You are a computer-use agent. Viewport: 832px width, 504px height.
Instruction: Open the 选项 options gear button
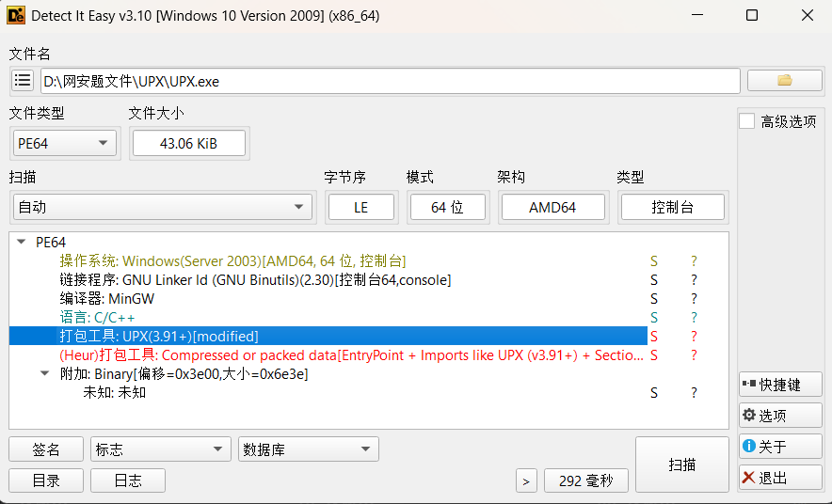click(780, 416)
